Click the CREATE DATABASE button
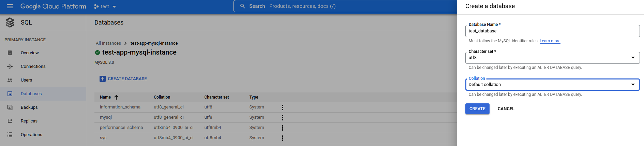The width and height of the screenshot is (644, 146). (123, 79)
